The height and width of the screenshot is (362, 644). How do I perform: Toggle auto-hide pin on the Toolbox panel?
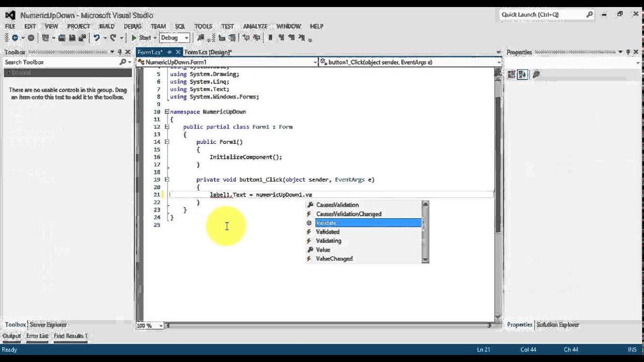[x=120, y=52]
